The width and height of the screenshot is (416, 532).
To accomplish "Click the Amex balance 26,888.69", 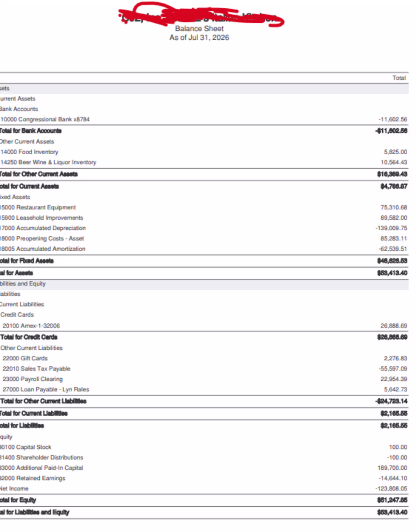I will (x=394, y=326).
